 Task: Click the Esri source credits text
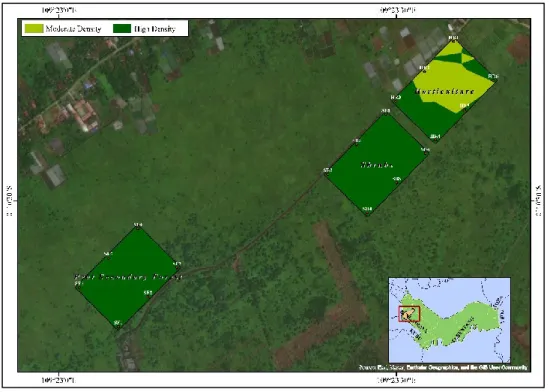pos(443,367)
